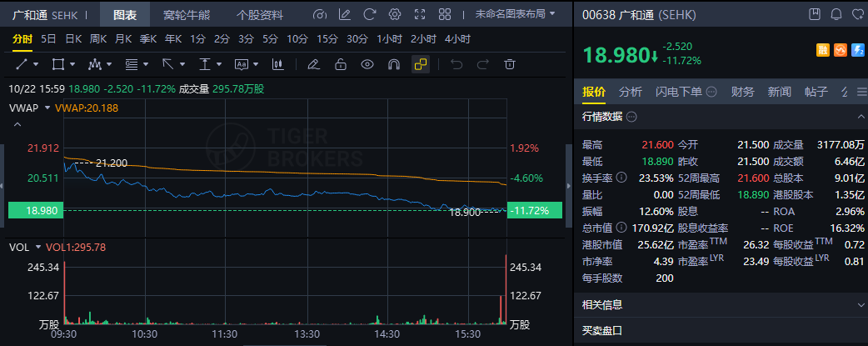Click the brush pencil drawing icon
The height and width of the screenshot is (346, 868).
pyautogui.click(x=313, y=64)
